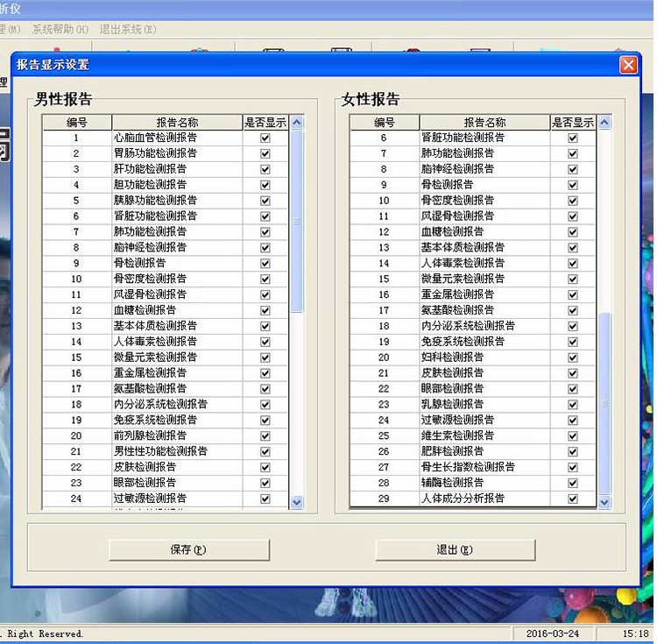Disable 乳腺检测报告 display checkbox

coord(572,404)
